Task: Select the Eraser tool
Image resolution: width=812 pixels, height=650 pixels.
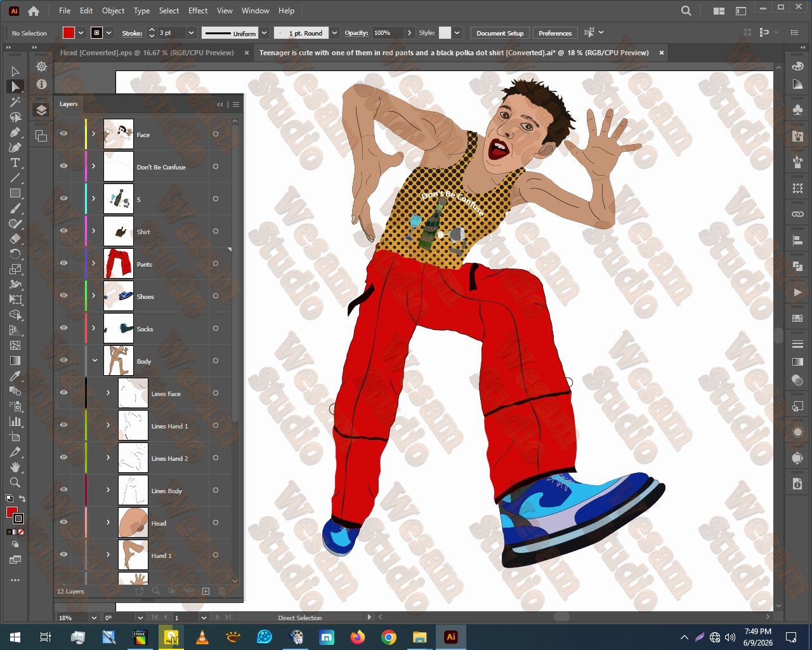Action: (15, 239)
